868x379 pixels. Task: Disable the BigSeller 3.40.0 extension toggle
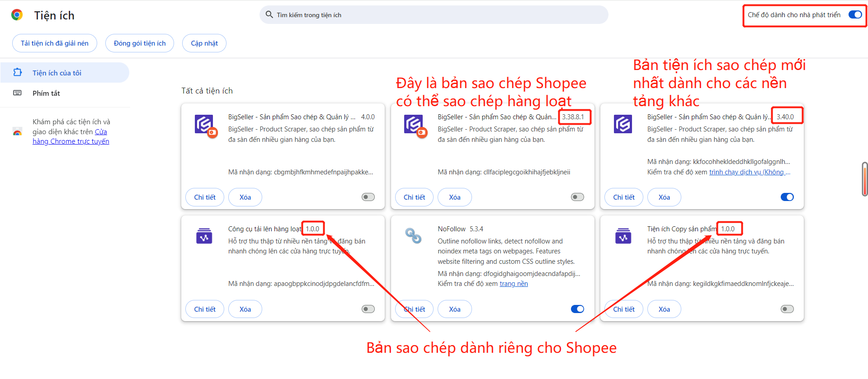(x=787, y=197)
